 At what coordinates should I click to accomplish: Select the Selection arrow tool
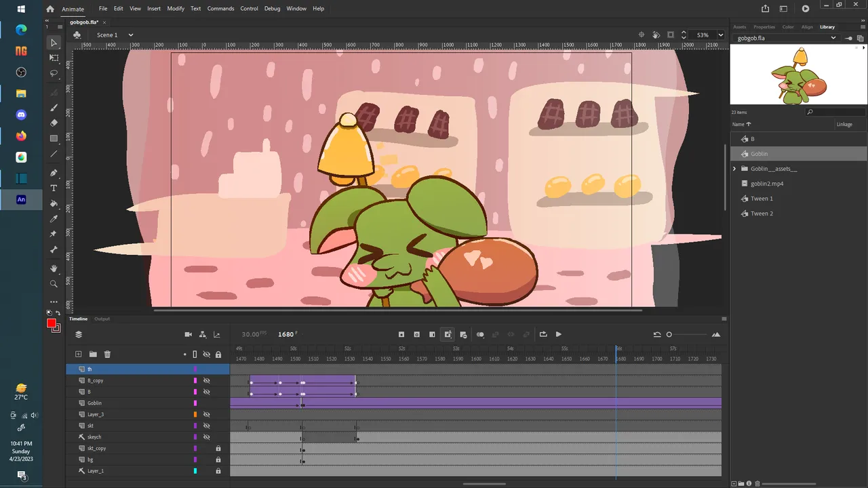(x=54, y=43)
